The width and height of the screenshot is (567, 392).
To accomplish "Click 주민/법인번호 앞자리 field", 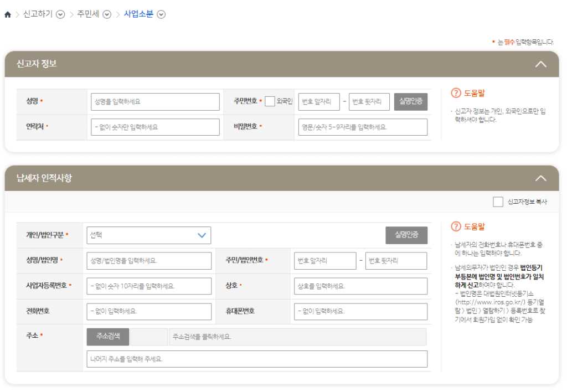I will (x=325, y=261).
